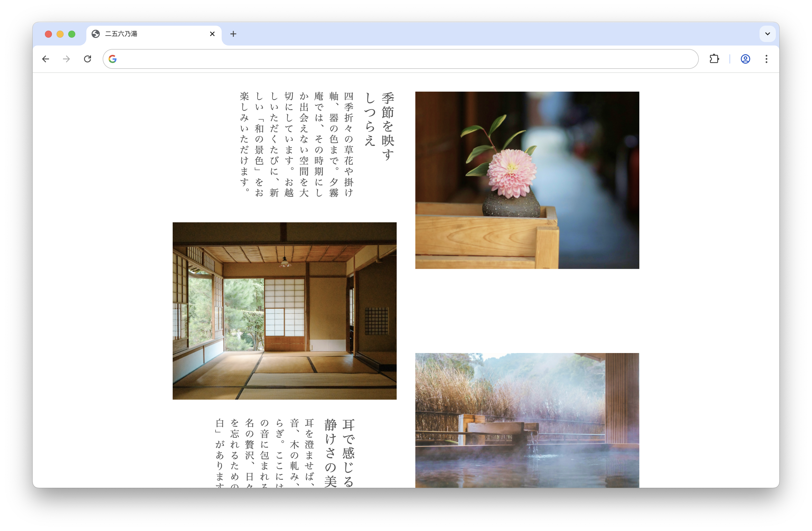Click the forward navigation arrow
Image resolution: width=812 pixels, height=531 pixels.
pos(66,59)
